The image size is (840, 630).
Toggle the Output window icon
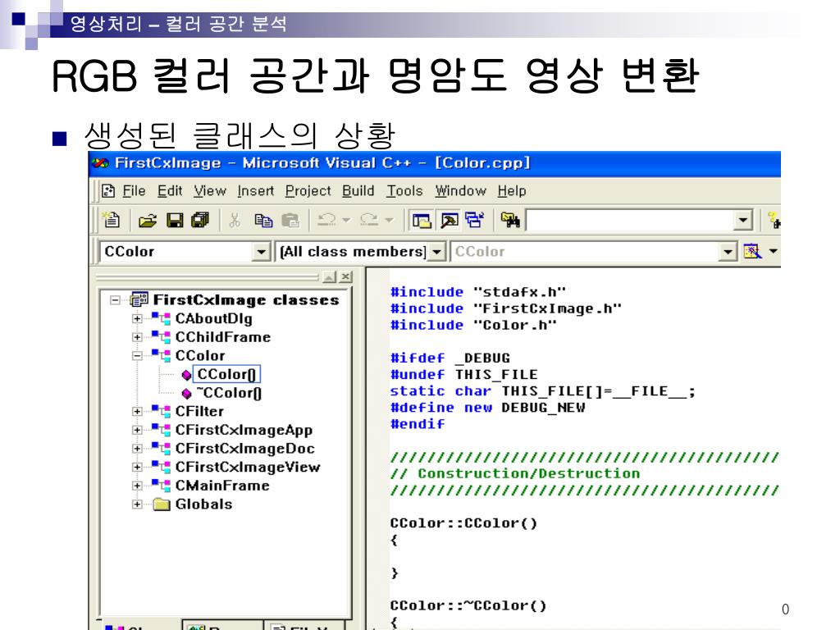[449, 220]
